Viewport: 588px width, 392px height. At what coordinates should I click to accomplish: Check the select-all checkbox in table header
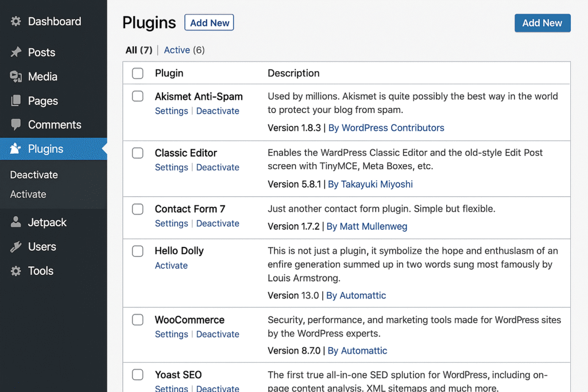point(137,73)
